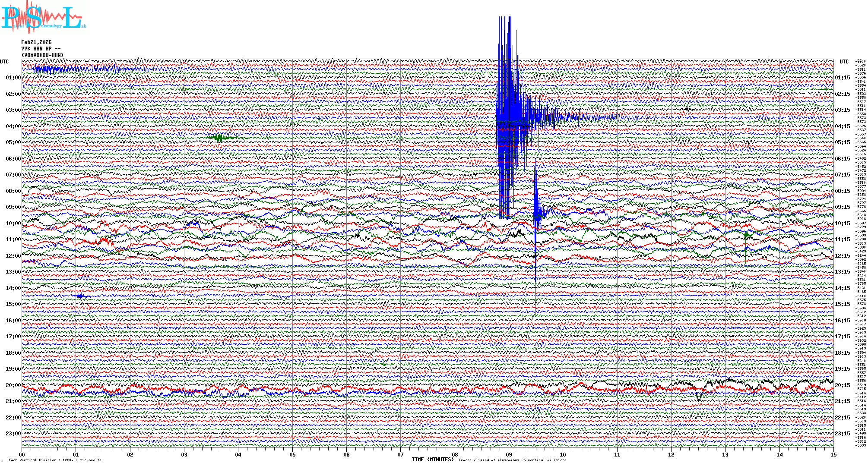
Task: Click the (VOMVOKOU-HHN) station name label
Action: (x=42, y=55)
